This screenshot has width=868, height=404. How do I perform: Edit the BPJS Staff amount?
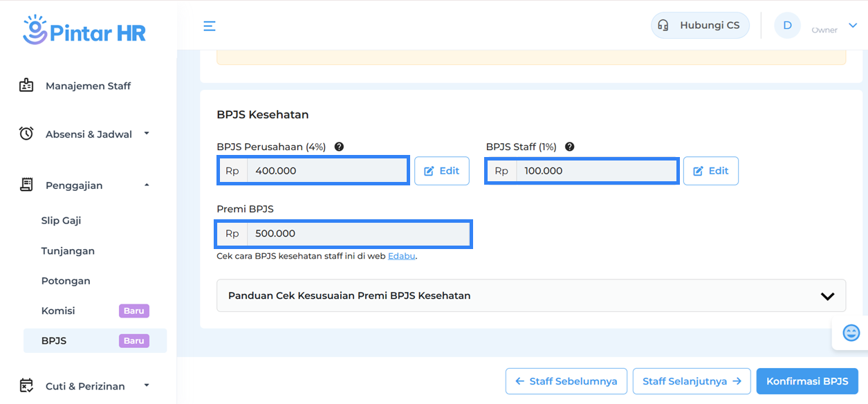coord(710,171)
